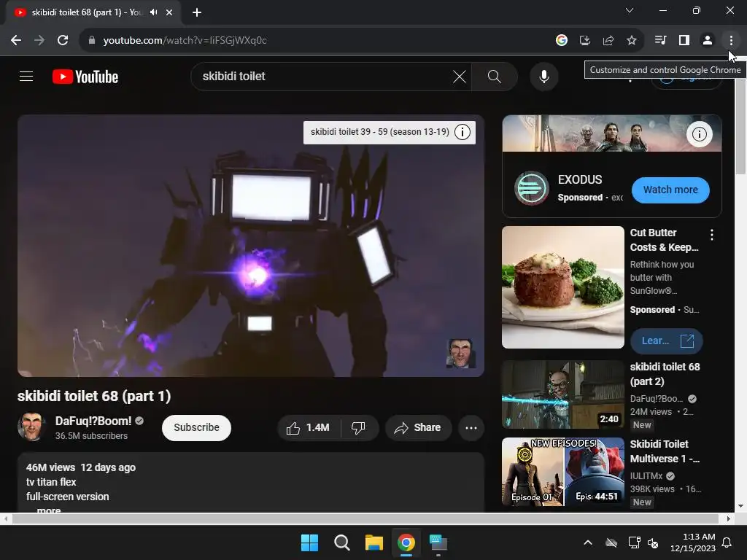The width and height of the screenshot is (747, 560).
Task: Open the Google icon in address bar
Action: (561, 40)
